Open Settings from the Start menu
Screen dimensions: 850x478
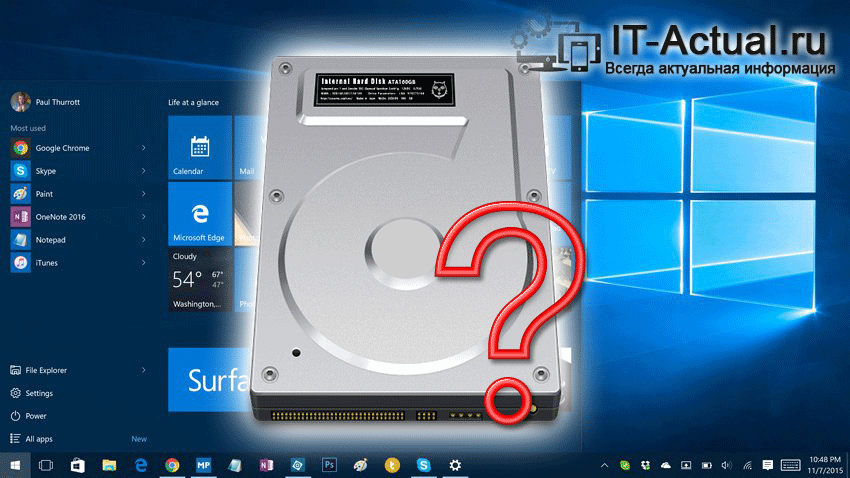(x=38, y=393)
